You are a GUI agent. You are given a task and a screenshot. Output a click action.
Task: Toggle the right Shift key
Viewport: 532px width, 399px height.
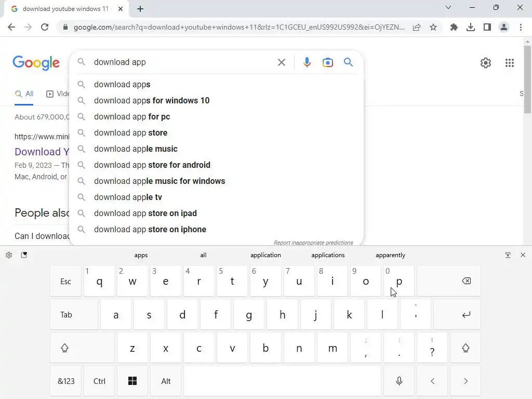coord(465,348)
